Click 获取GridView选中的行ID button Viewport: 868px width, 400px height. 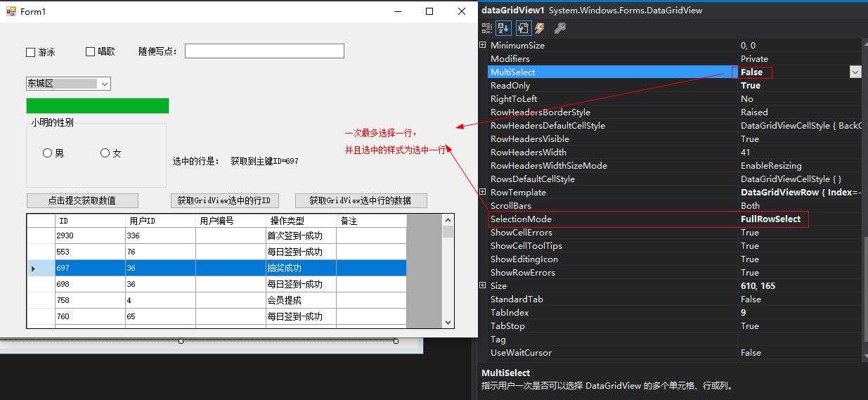(x=225, y=200)
